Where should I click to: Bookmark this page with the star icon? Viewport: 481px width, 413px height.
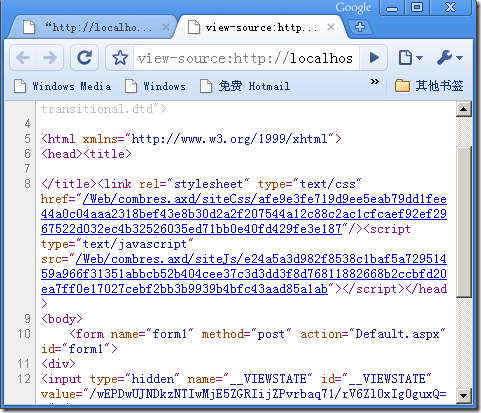click(120, 58)
